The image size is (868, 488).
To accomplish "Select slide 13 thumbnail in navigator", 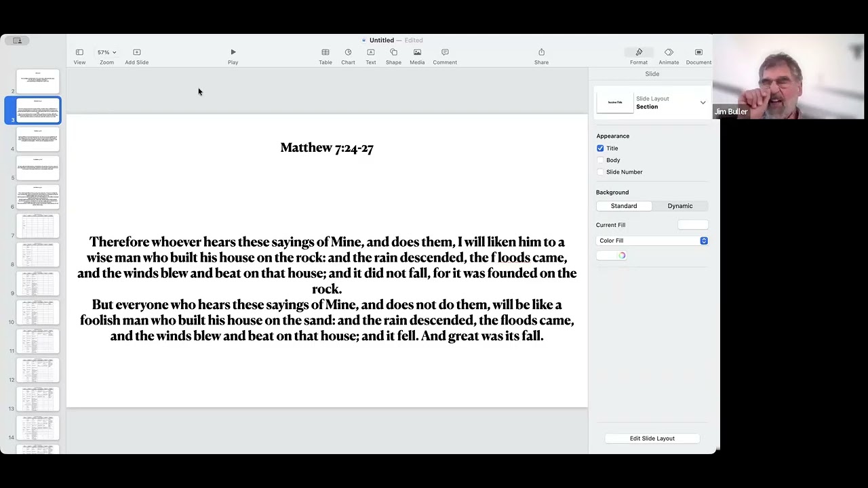I will pyautogui.click(x=38, y=399).
